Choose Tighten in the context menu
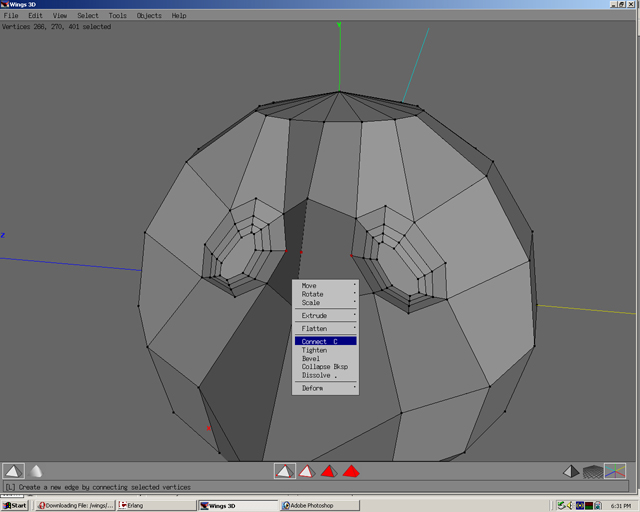The width and height of the screenshot is (640, 512). (x=325, y=350)
